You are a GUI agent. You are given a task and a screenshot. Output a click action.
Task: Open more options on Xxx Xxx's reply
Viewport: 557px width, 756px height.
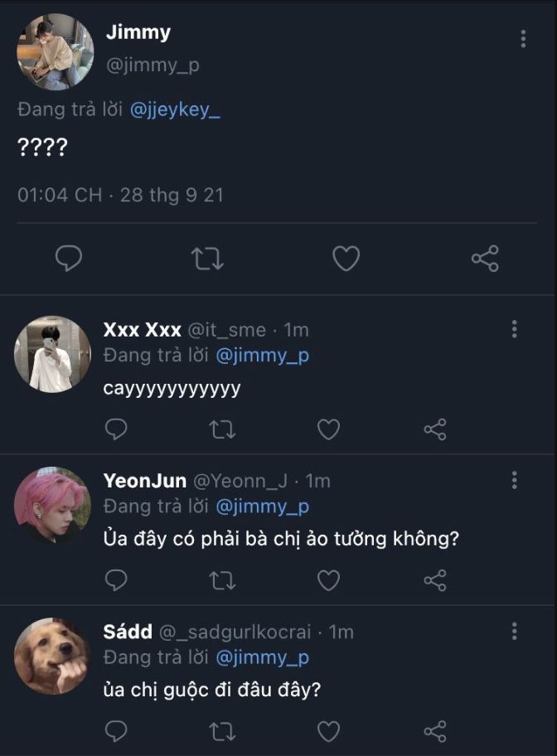[515, 329]
